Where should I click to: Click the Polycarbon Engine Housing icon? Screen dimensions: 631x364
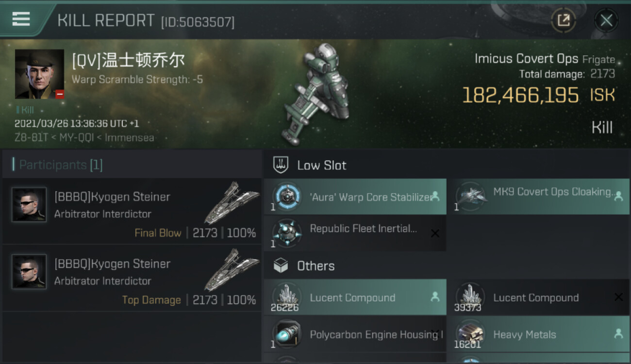[x=287, y=334]
